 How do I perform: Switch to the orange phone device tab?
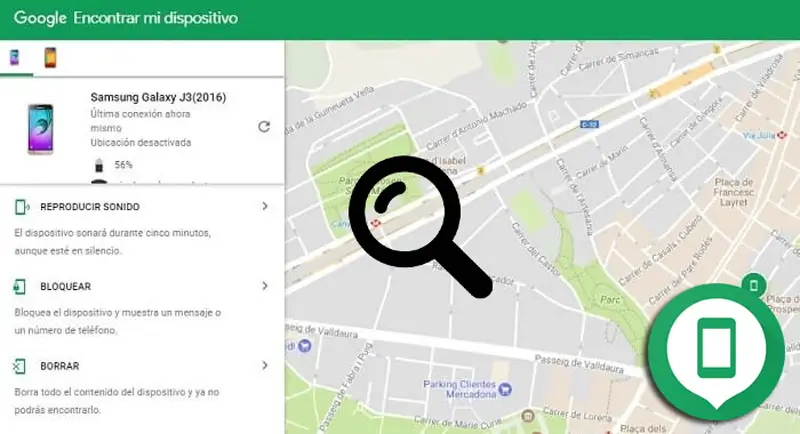50,58
